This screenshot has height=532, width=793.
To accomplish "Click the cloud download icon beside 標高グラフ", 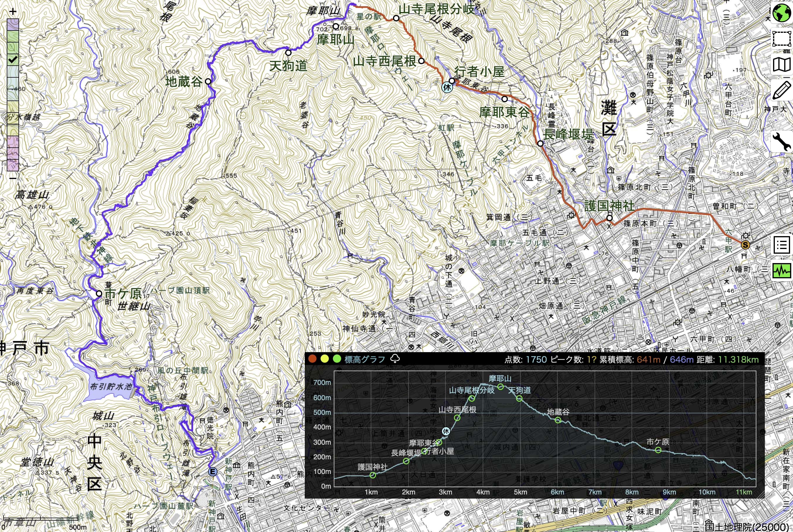I will click(x=395, y=359).
